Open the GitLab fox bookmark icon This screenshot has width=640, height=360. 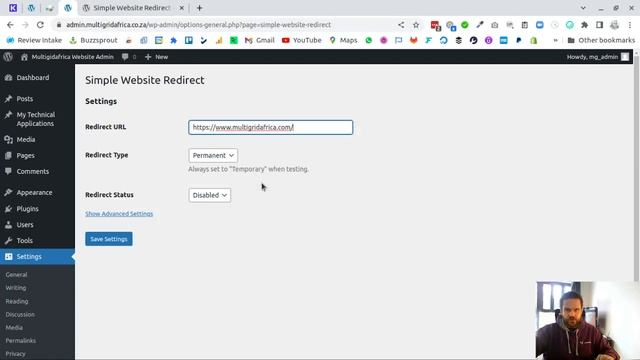413,40
